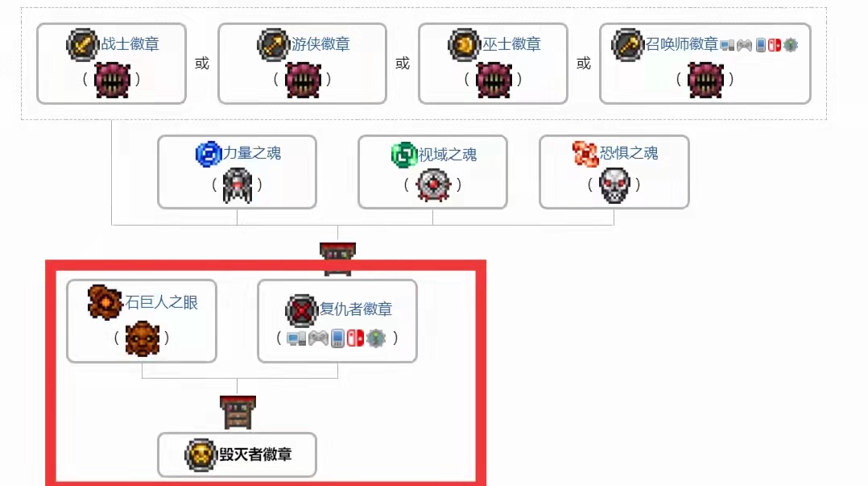The height and width of the screenshot is (486, 868).
Task: Click the Summoner Emblem icon
Action: 628,44
